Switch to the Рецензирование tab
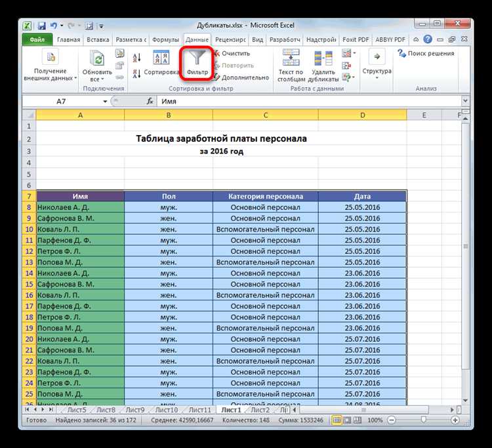492x448 pixels. click(230, 39)
